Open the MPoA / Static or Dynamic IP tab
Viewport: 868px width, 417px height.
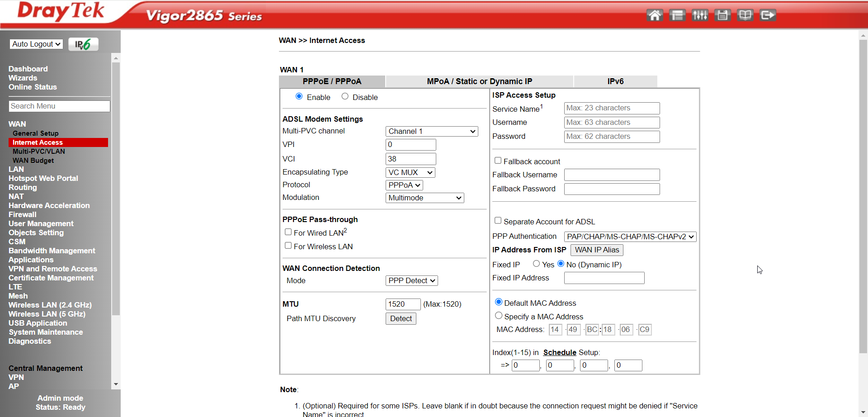pyautogui.click(x=479, y=81)
